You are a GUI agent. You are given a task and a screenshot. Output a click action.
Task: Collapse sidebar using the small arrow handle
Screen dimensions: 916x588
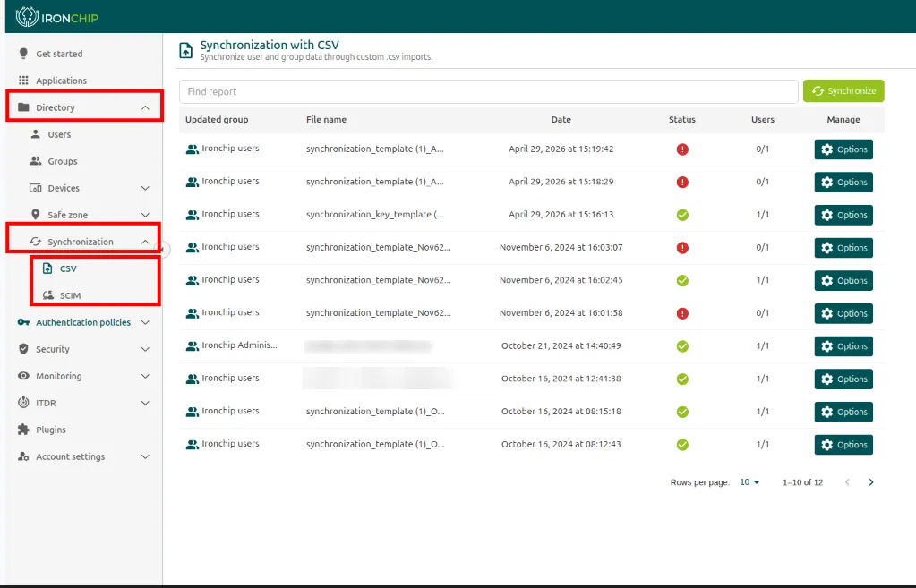164,250
